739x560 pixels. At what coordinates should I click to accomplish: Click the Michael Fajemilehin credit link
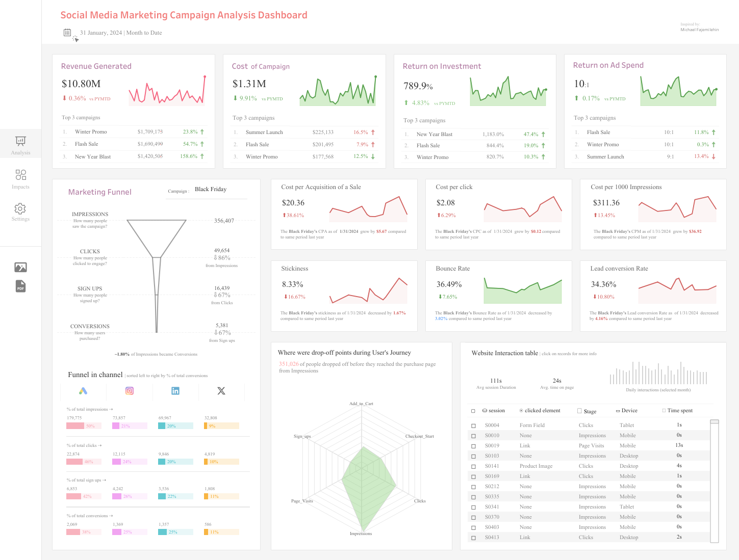click(x=699, y=30)
